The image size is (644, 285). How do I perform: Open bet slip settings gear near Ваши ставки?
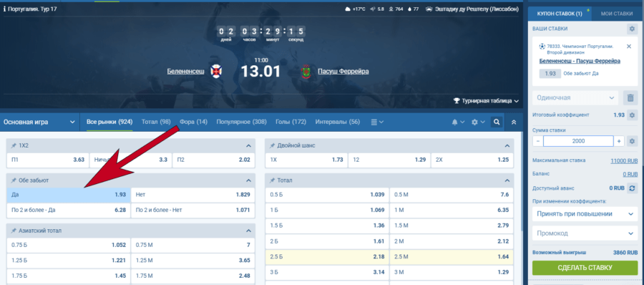(632, 29)
